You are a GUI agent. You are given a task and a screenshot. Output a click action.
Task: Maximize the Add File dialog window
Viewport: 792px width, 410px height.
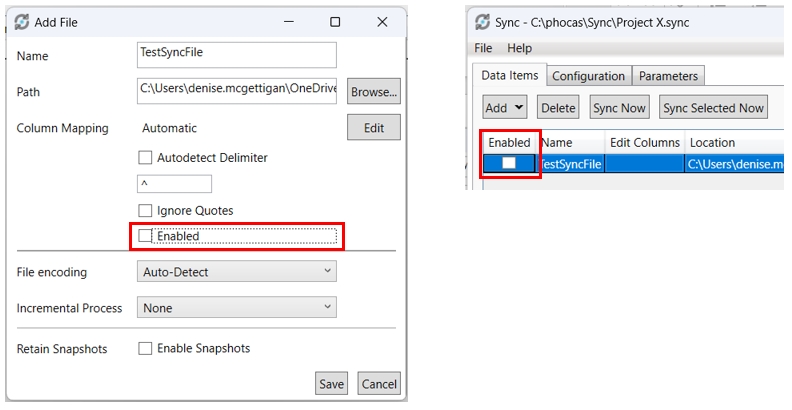pos(335,22)
